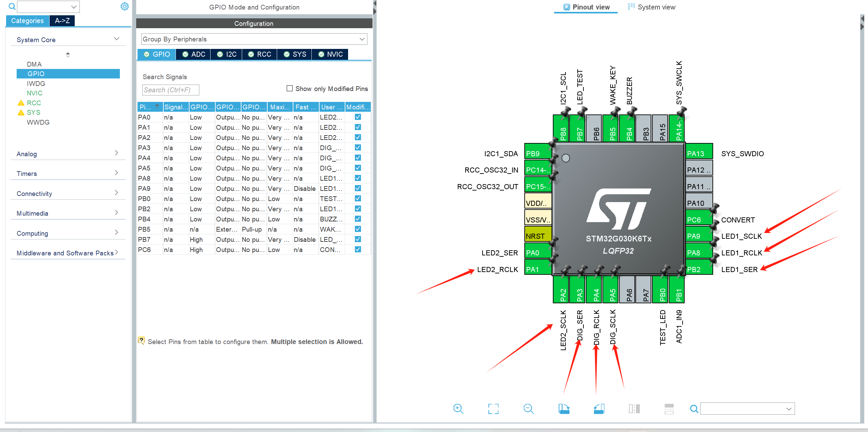Toggle the Modified checkbox for PB7
The image size is (868, 432).
coord(358,239)
